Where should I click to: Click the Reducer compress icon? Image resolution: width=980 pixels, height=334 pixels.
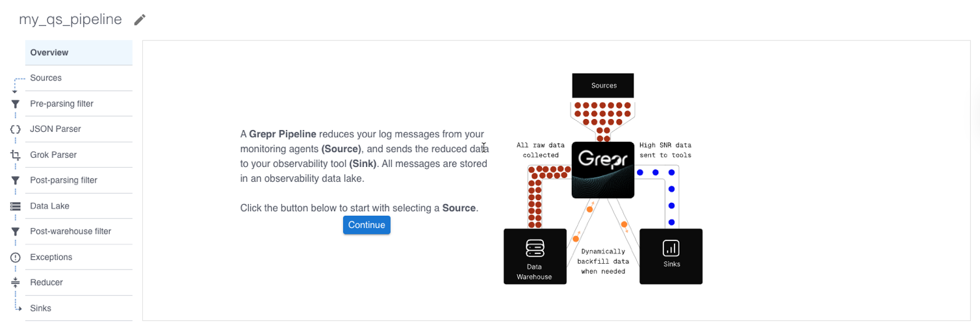point(16,283)
